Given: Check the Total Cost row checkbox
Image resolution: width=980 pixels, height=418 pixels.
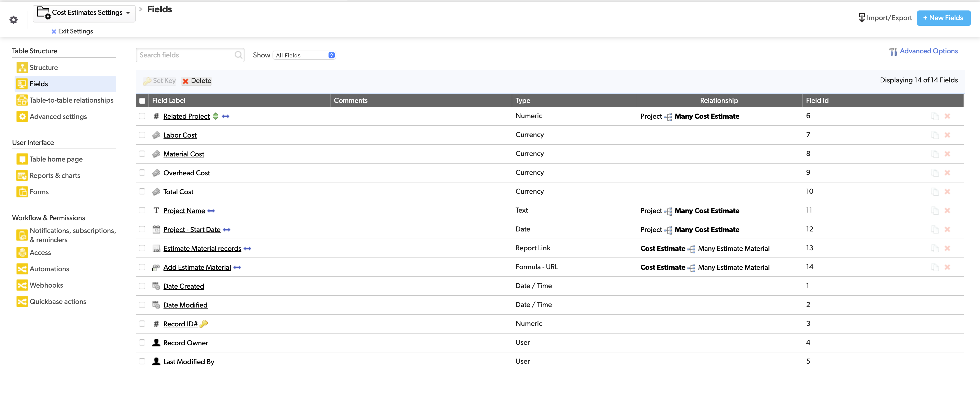Looking at the screenshot, I should point(142,192).
